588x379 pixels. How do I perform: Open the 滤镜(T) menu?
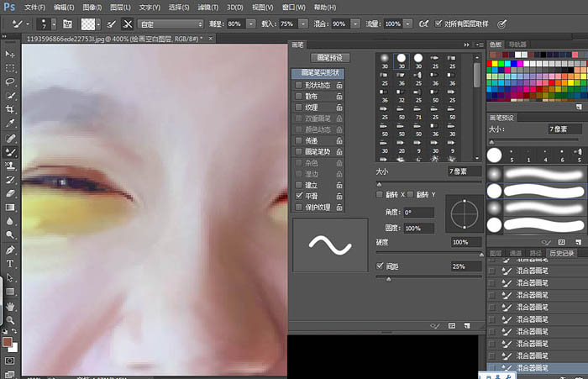[208, 7]
